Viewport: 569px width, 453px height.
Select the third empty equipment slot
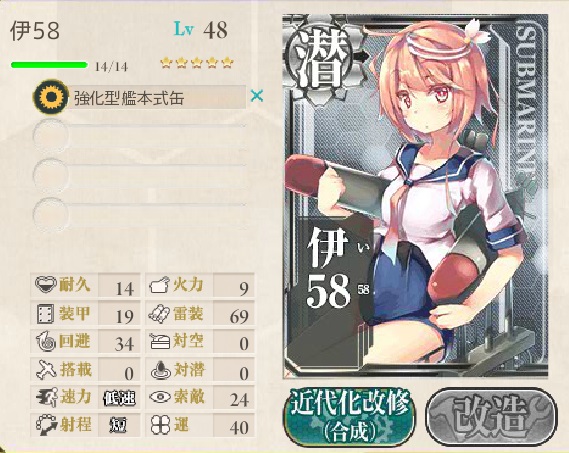click(x=140, y=175)
